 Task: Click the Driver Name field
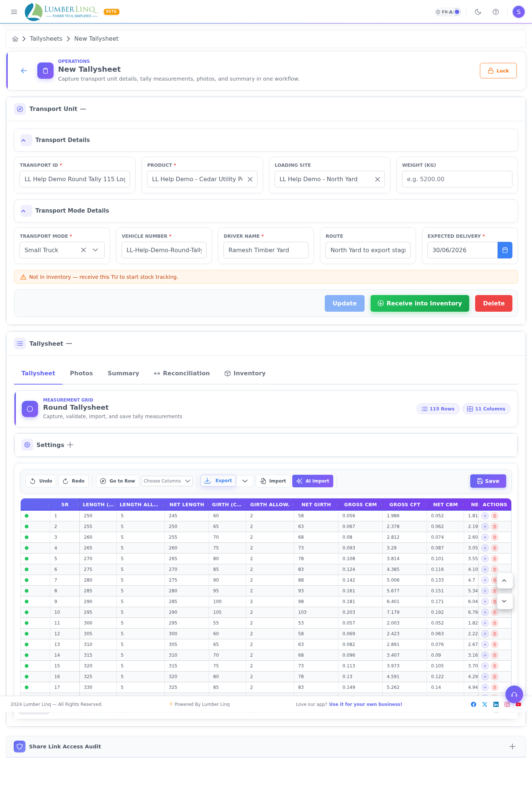tap(266, 250)
